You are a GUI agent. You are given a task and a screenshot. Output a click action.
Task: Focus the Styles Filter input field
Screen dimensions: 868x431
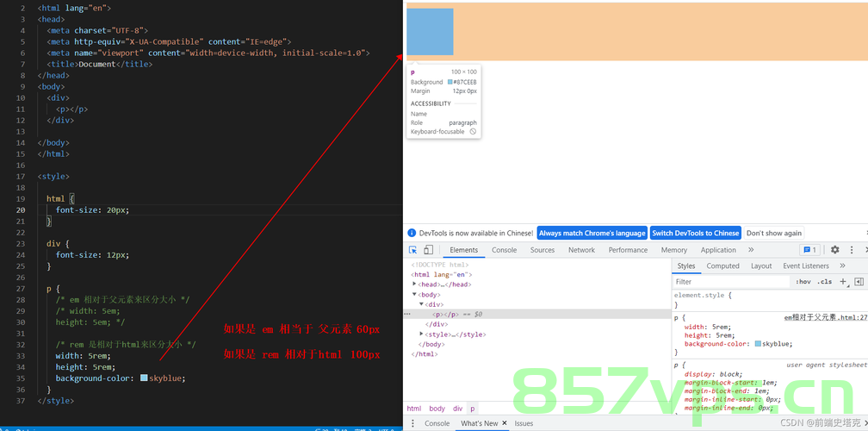[x=731, y=281]
